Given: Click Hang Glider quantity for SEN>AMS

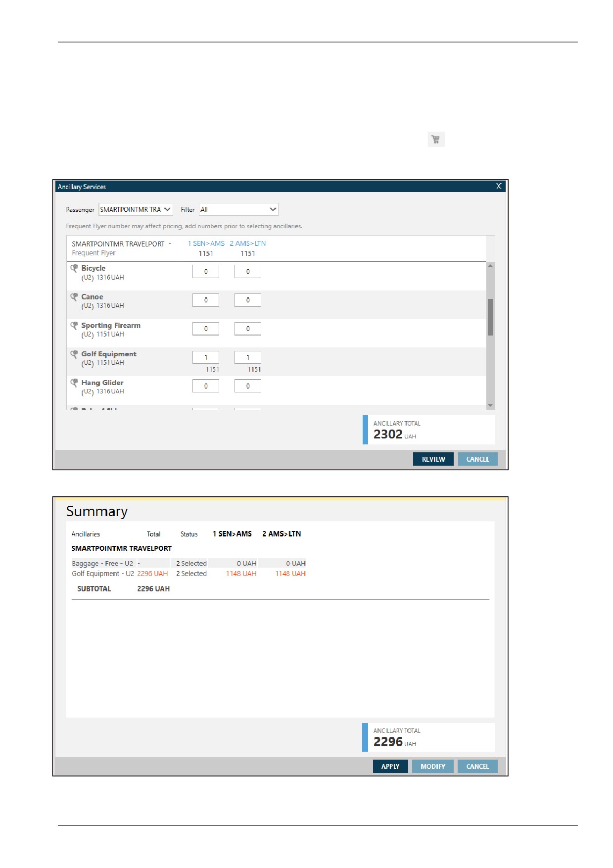Looking at the screenshot, I should 206,386.
